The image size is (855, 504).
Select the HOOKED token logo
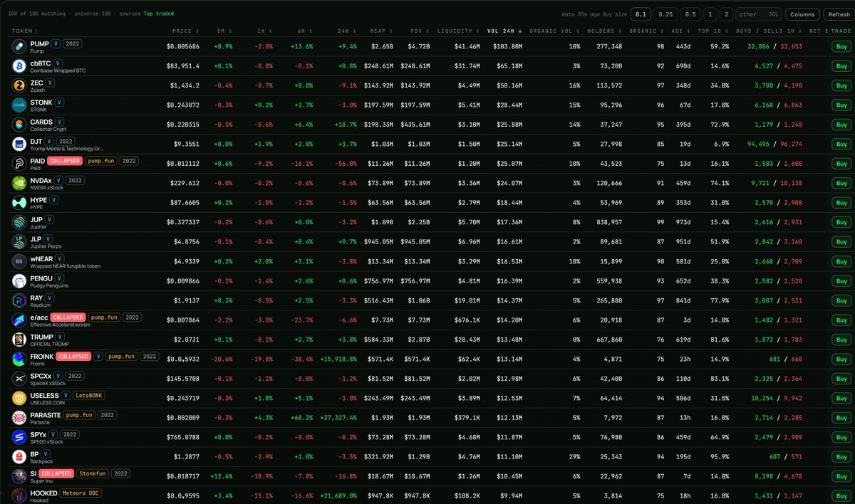coord(19,495)
